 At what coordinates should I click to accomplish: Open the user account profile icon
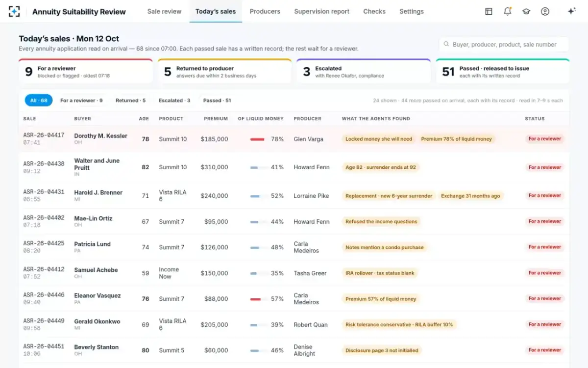click(x=545, y=11)
